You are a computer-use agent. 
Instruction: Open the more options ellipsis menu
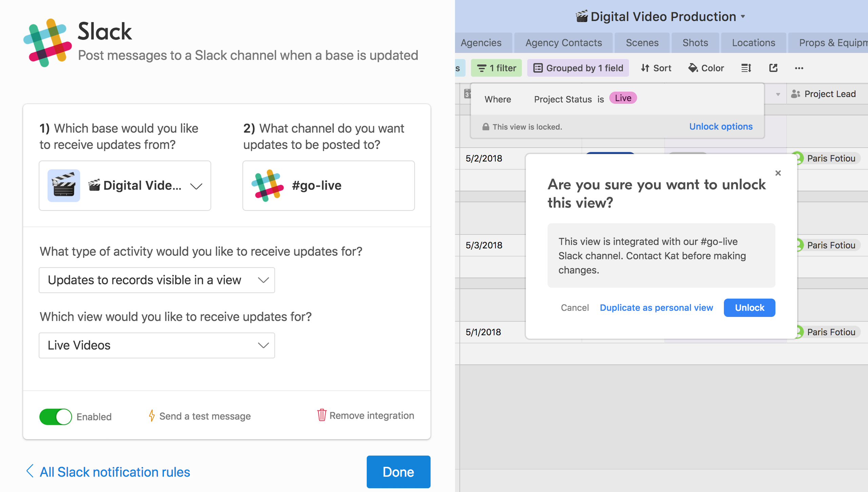pyautogui.click(x=799, y=68)
